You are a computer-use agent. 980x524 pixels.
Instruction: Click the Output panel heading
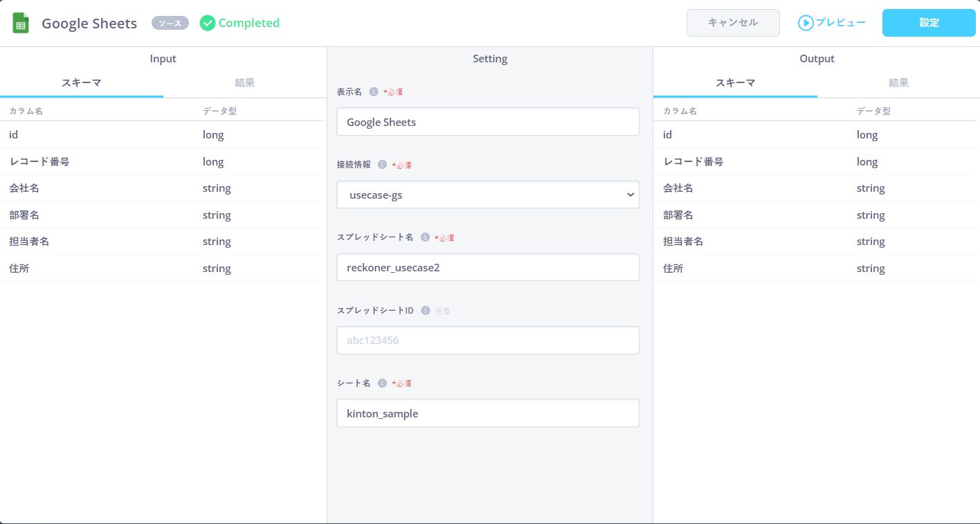pos(817,59)
